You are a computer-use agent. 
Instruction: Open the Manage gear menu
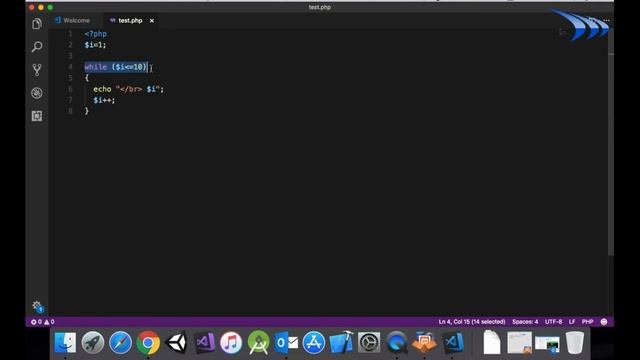37,306
